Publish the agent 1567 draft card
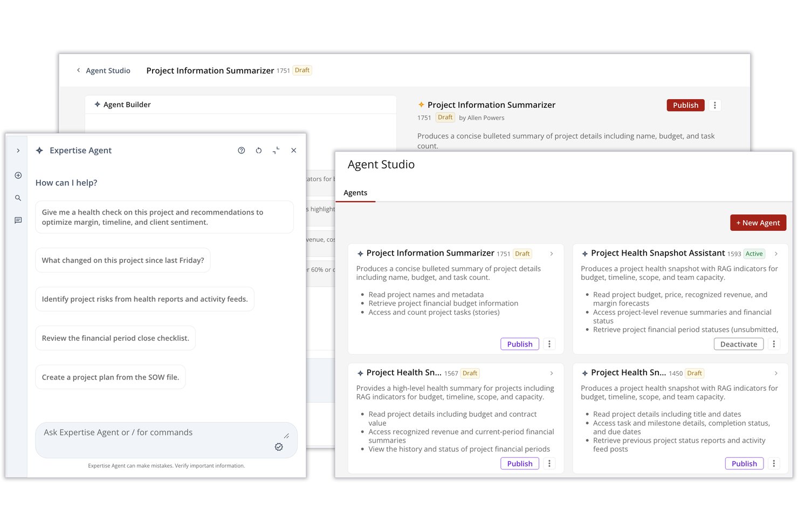Screen dimensions: 798x532 520,464
